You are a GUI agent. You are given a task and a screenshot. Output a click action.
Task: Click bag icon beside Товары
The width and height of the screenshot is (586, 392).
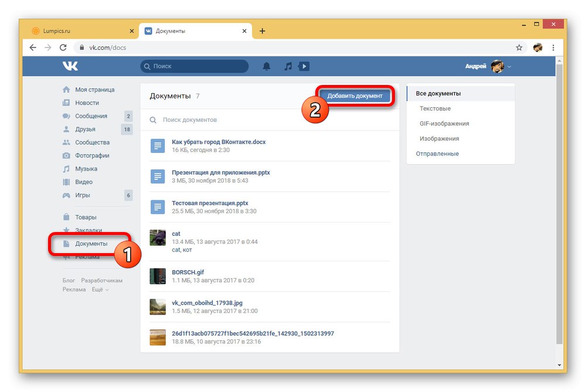(66, 217)
